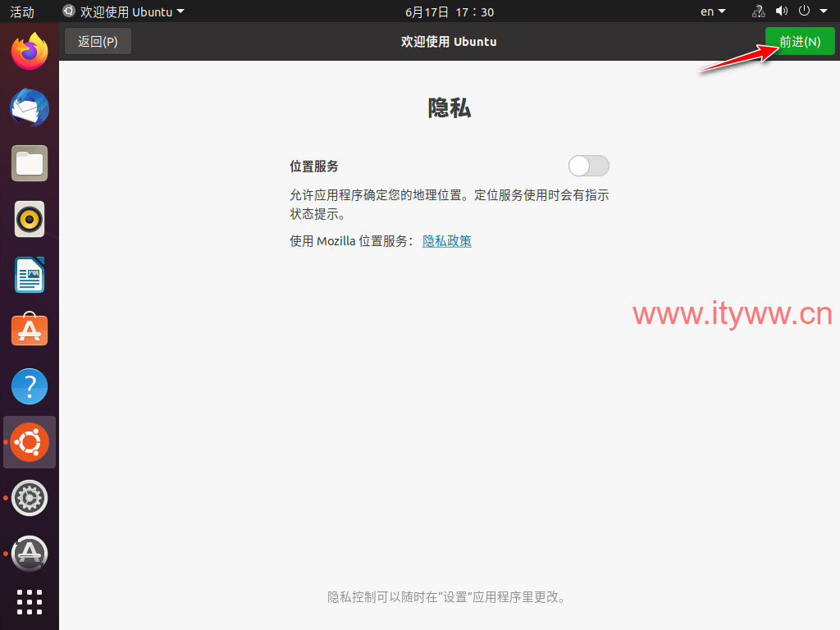The image size is (840, 630).
Task: Click the location description paragraph 允许应用程序确定…
Action: (450, 204)
